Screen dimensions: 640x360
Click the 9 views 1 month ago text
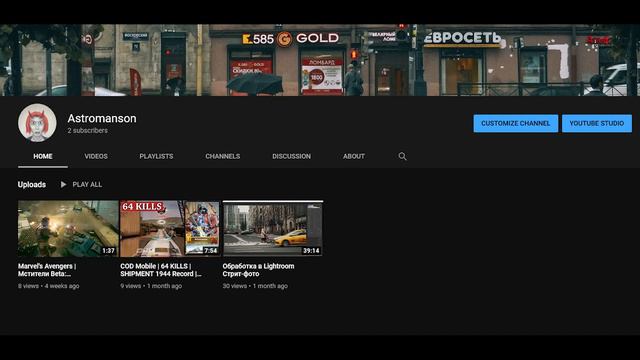pyautogui.click(x=151, y=286)
